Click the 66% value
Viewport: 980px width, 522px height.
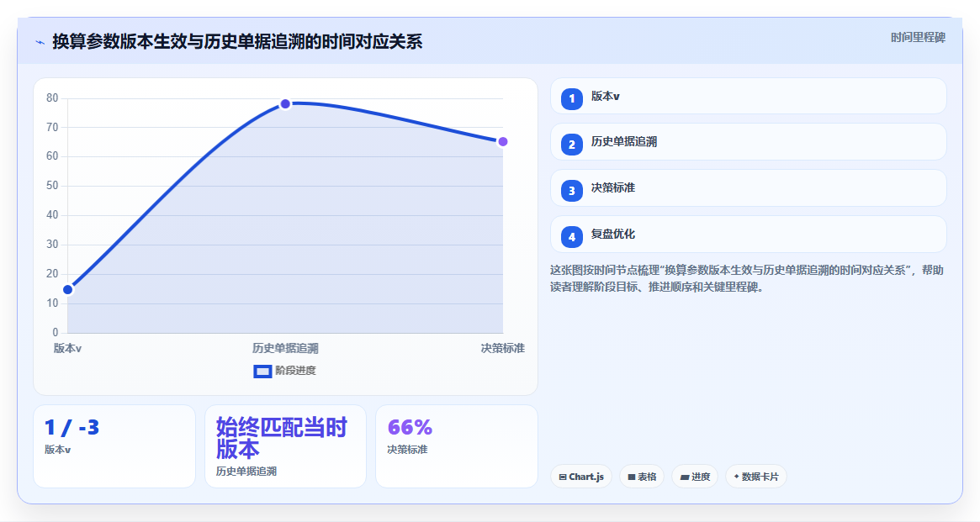[x=410, y=428]
